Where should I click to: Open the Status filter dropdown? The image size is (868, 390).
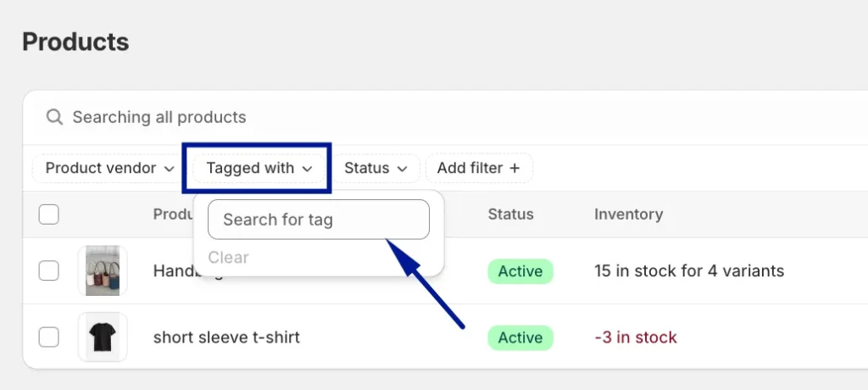(376, 168)
